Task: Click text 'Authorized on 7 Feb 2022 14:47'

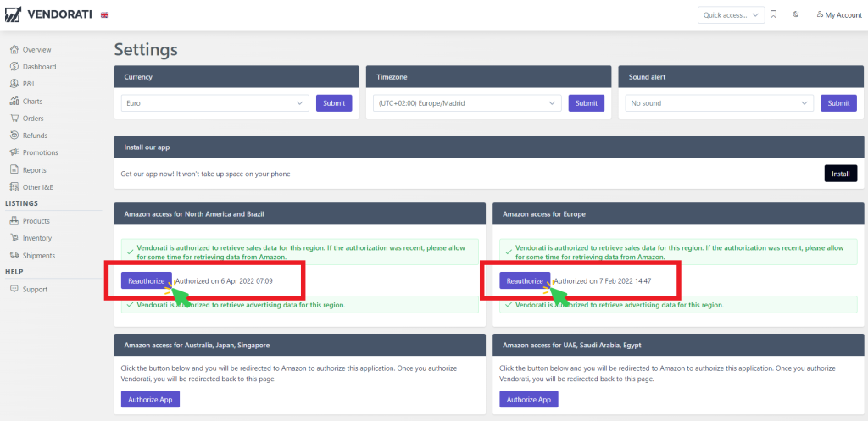Action: pos(603,280)
